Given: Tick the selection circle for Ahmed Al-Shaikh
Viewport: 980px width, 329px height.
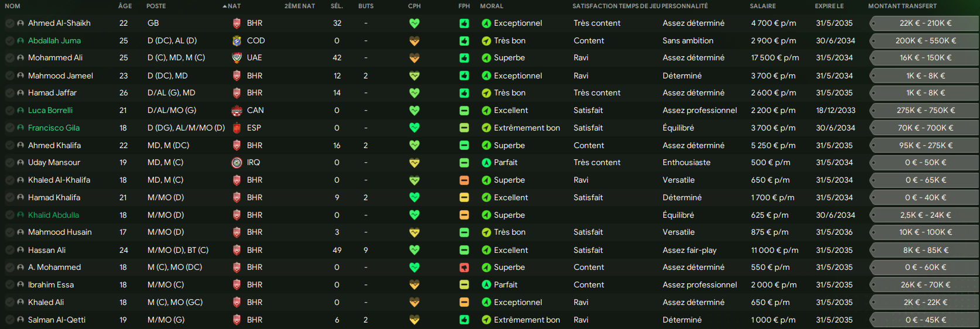Looking at the screenshot, I should coord(9,23).
